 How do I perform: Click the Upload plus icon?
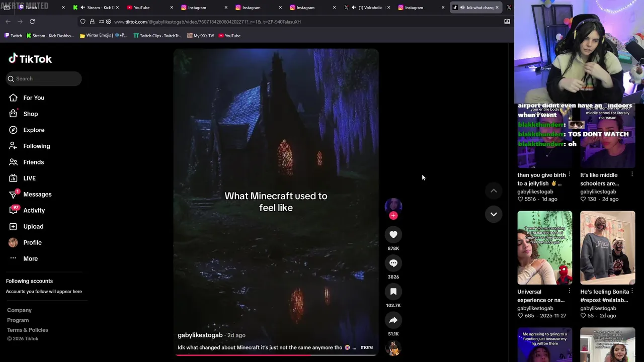click(13, 226)
